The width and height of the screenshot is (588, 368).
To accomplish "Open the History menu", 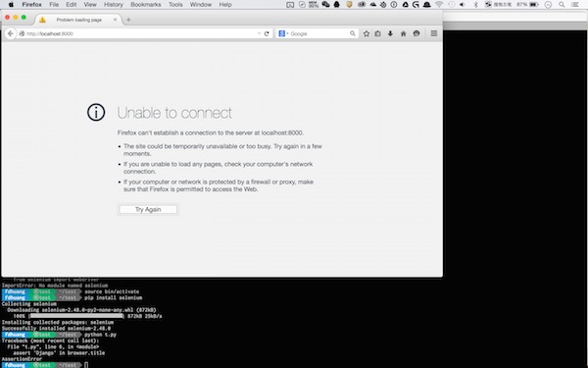I will 114,5.
